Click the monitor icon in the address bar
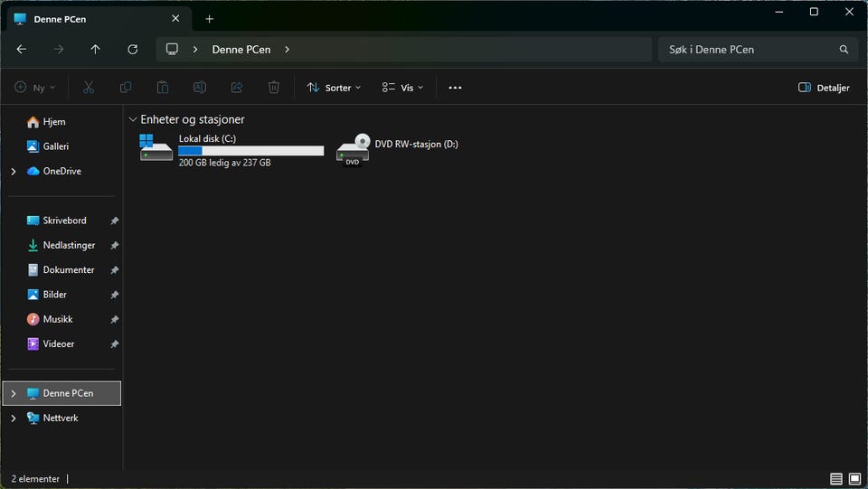This screenshot has height=489, width=868. pos(172,49)
